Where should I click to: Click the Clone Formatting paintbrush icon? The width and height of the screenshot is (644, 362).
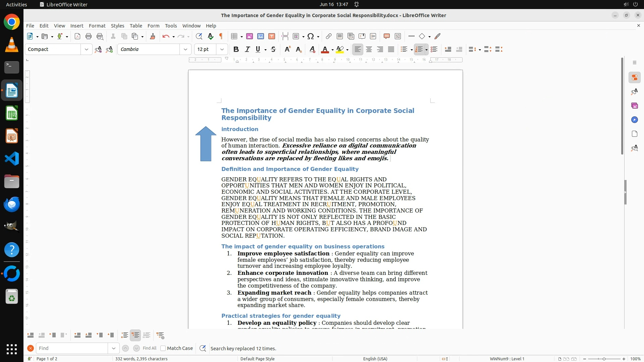click(153, 36)
